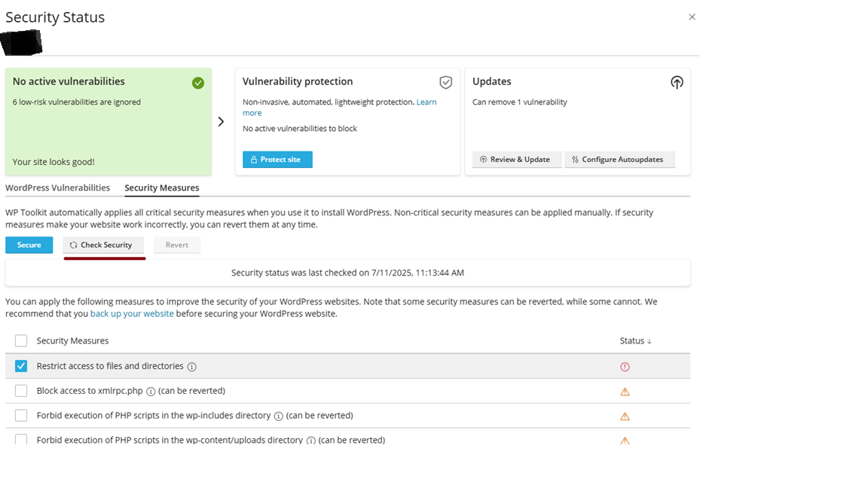Open Configure Autoupdates

619,160
